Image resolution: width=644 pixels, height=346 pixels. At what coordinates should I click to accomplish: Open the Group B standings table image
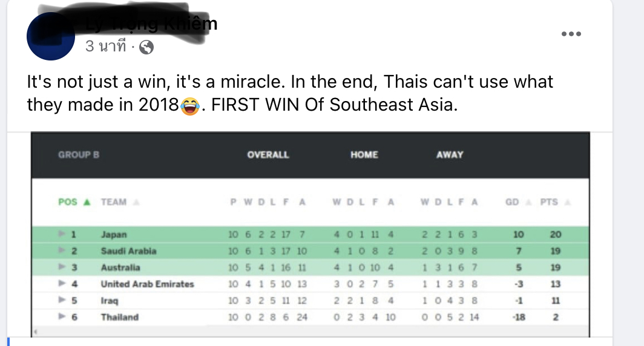click(310, 235)
